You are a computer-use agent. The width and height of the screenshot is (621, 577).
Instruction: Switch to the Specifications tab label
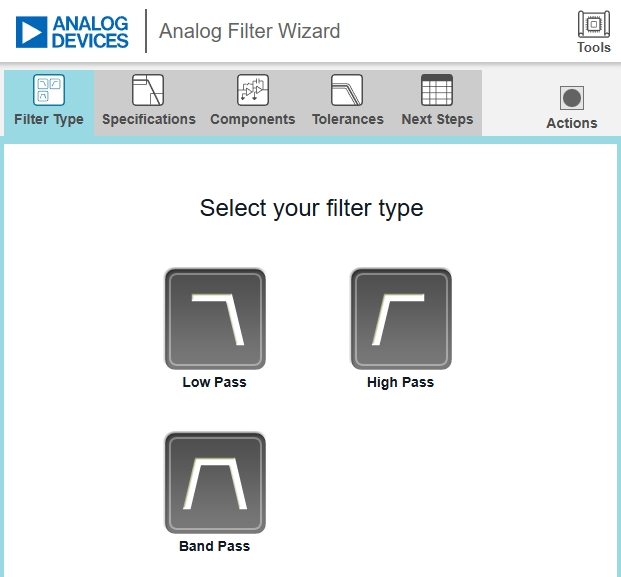coord(149,119)
